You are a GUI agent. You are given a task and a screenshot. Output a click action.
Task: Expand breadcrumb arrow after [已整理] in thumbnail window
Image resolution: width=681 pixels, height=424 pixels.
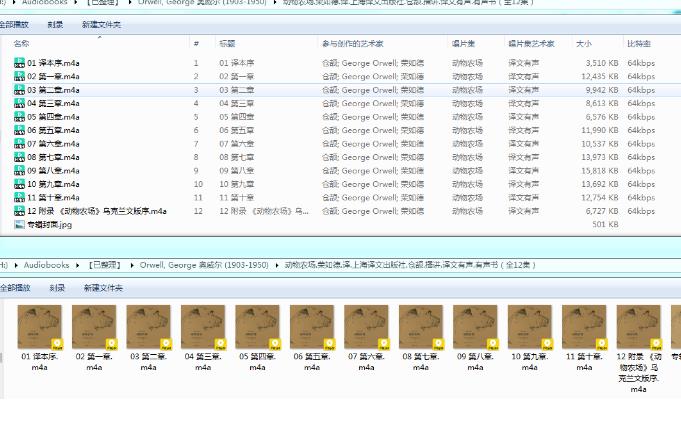(132, 265)
